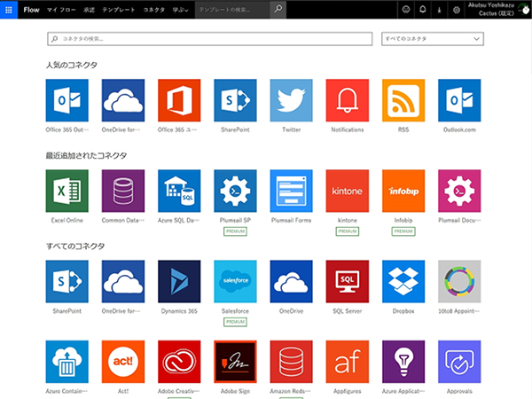Open the SQL Server connector
Image resolution: width=532 pixels, height=399 pixels.
point(347,282)
